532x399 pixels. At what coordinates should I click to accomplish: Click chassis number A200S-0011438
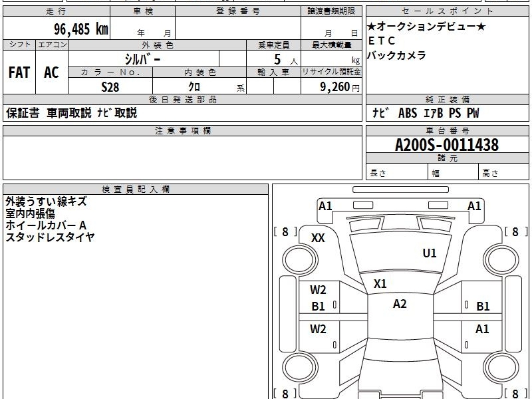click(x=447, y=145)
